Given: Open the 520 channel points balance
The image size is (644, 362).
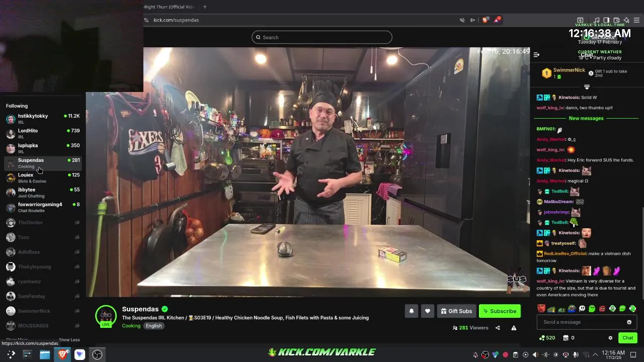Looking at the screenshot, I should [x=547, y=338].
